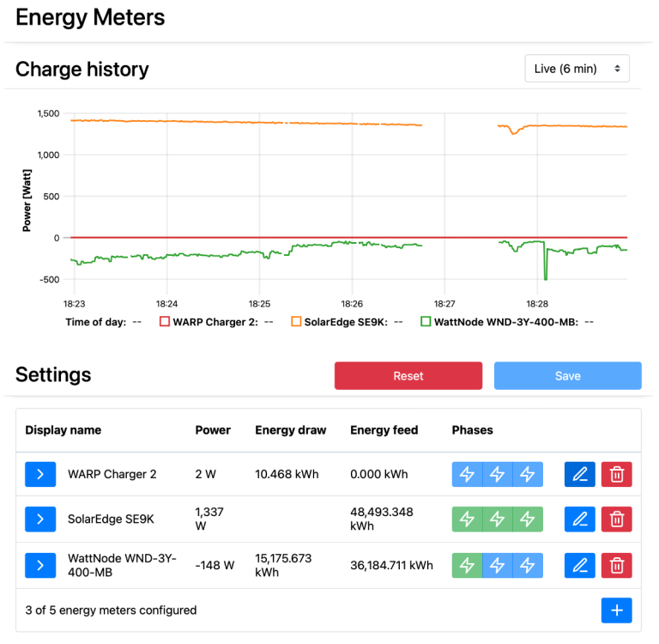
Task: Add a new energy meter
Action: [x=616, y=611]
